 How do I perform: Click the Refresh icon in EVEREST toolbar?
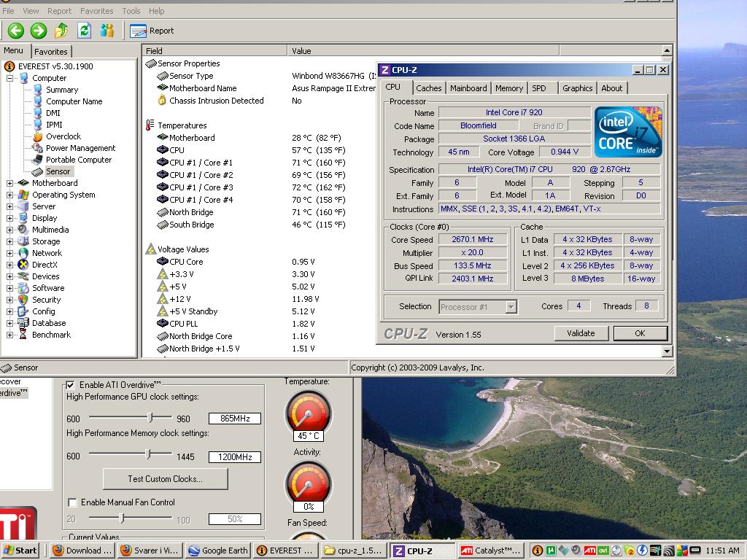coord(85,31)
